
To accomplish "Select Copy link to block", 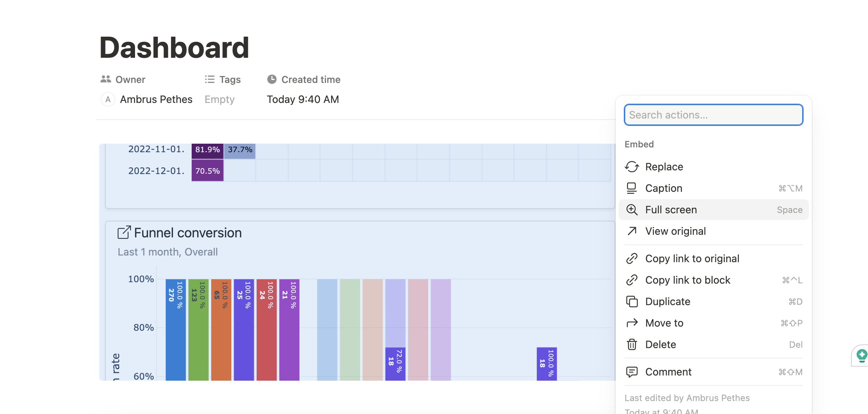I will pyautogui.click(x=687, y=280).
